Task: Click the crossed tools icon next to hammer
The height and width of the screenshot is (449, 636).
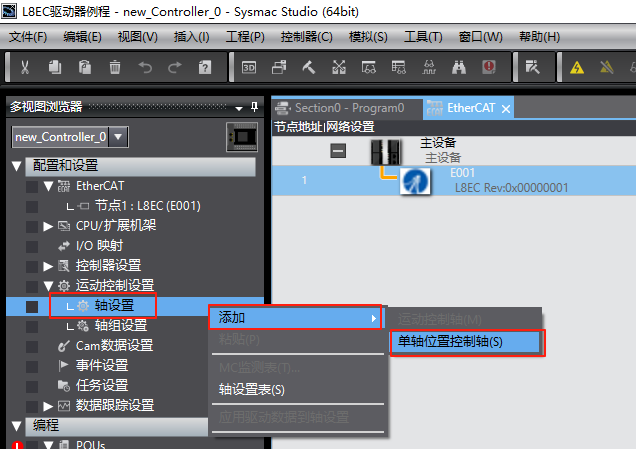Action: click(339, 67)
